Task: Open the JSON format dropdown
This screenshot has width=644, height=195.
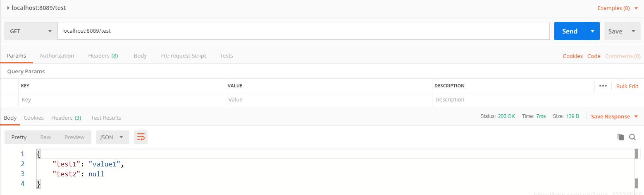Action: tap(112, 137)
